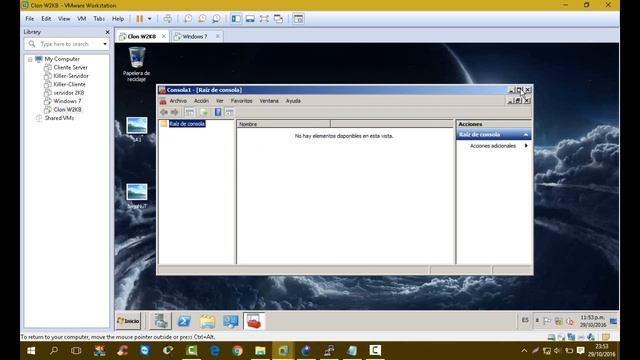
Task: Toggle the library sidebar view icon
Action: coord(236,19)
